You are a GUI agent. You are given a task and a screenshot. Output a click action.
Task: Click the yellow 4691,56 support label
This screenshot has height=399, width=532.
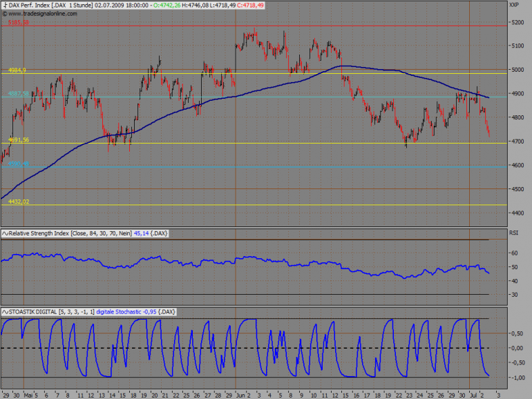[19, 139]
